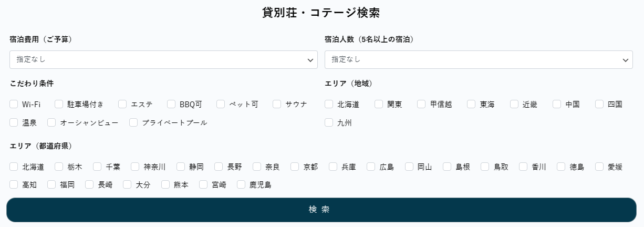
Task: Check the 温泉 hot spring checkbox
Action: click(x=14, y=122)
